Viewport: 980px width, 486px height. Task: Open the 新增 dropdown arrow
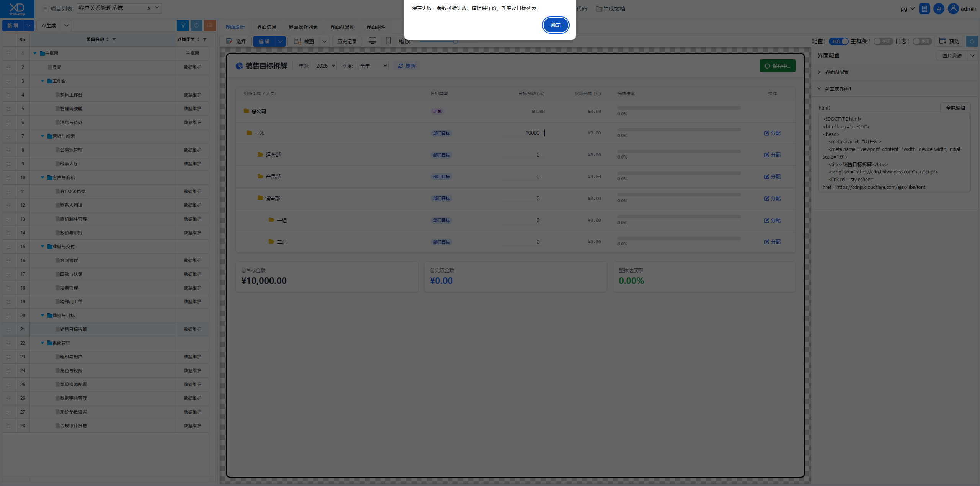[x=29, y=25]
